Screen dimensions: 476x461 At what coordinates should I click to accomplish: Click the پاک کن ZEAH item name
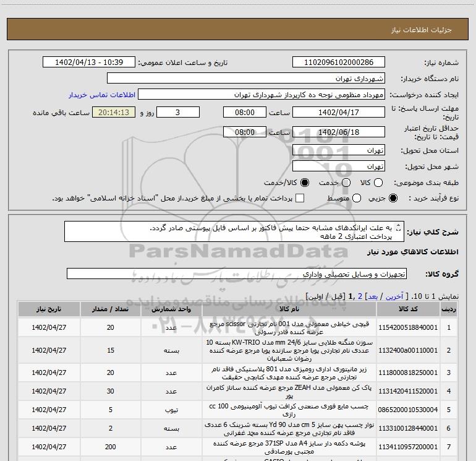(289, 392)
